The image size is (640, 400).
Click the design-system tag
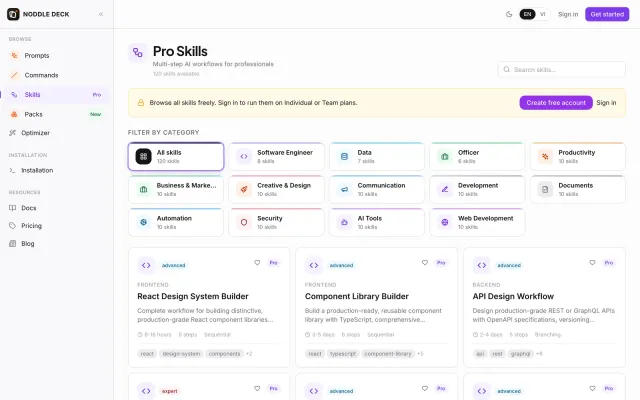[x=181, y=354]
